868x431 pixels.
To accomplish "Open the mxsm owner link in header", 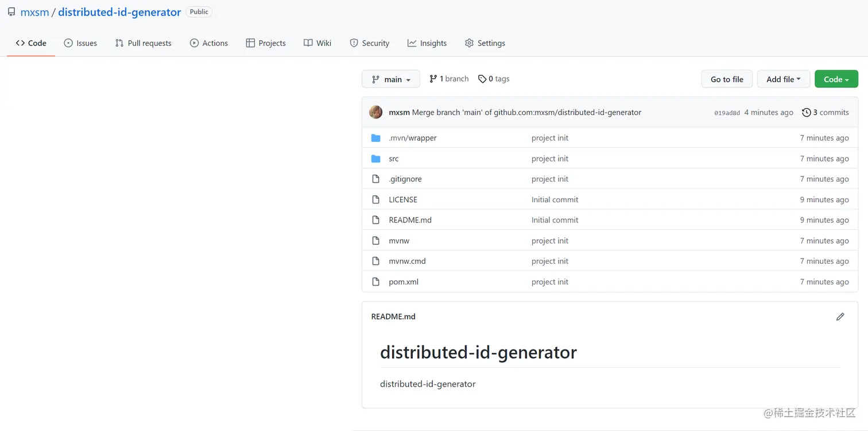I will click(34, 12).
